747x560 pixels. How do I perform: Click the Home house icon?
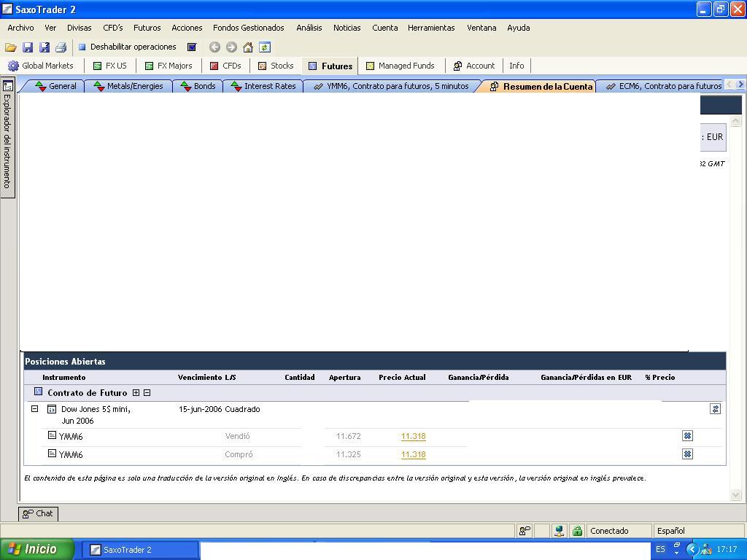(248, 47)
